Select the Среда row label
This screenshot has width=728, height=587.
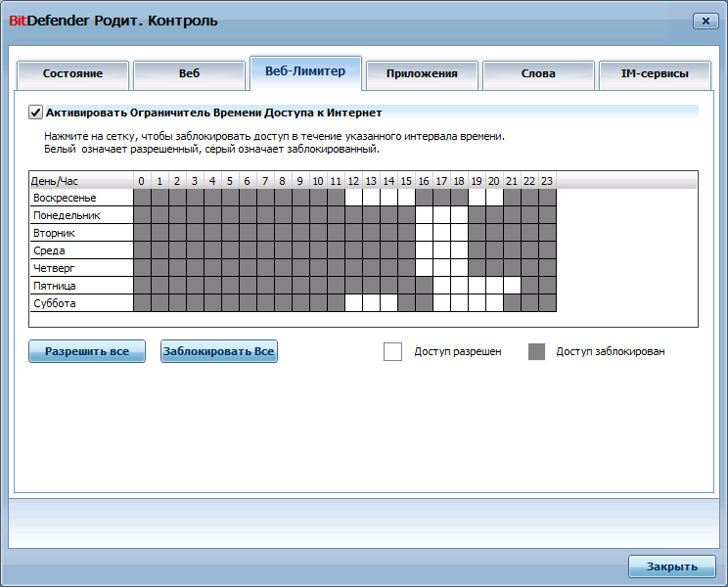49,251
